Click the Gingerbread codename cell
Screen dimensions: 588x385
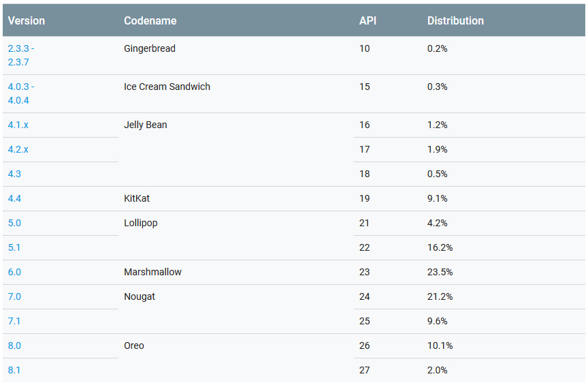[150, 48]
